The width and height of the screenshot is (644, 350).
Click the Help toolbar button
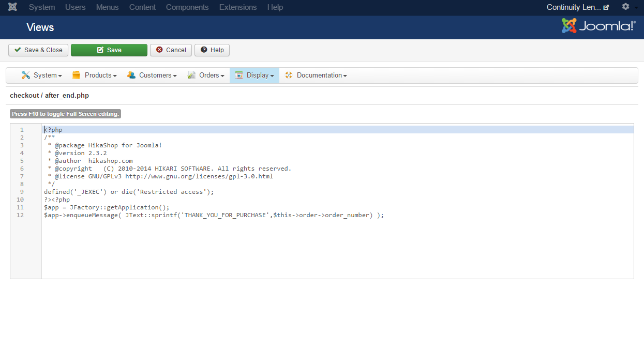tap(212, 50)
